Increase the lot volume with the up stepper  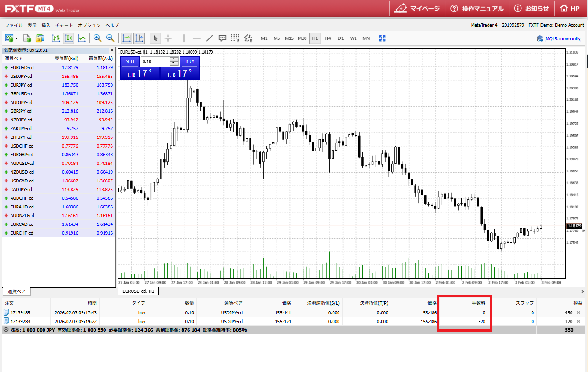[x=173, y=59]
